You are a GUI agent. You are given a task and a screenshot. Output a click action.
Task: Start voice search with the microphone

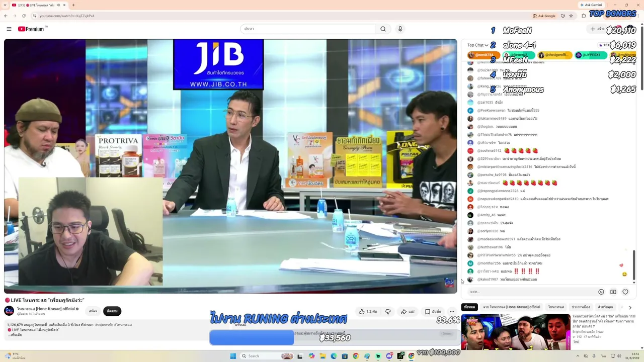[x=400, y=29]
